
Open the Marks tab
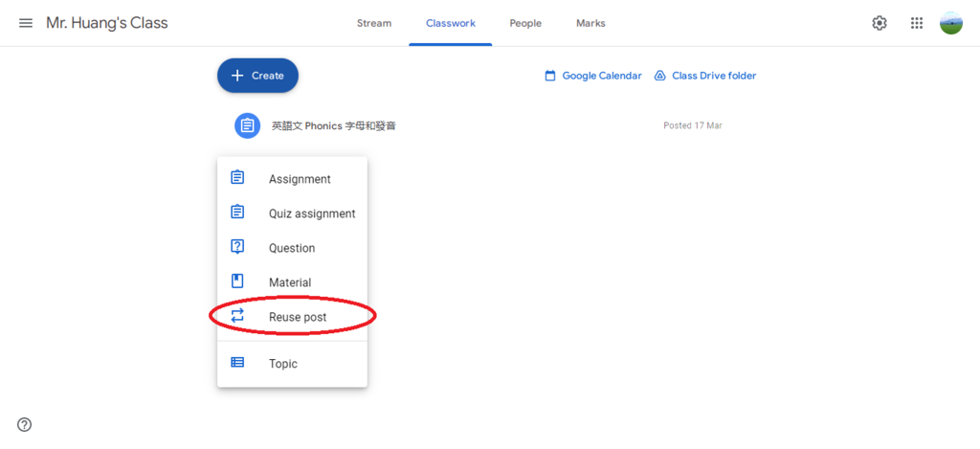[590, 24]
